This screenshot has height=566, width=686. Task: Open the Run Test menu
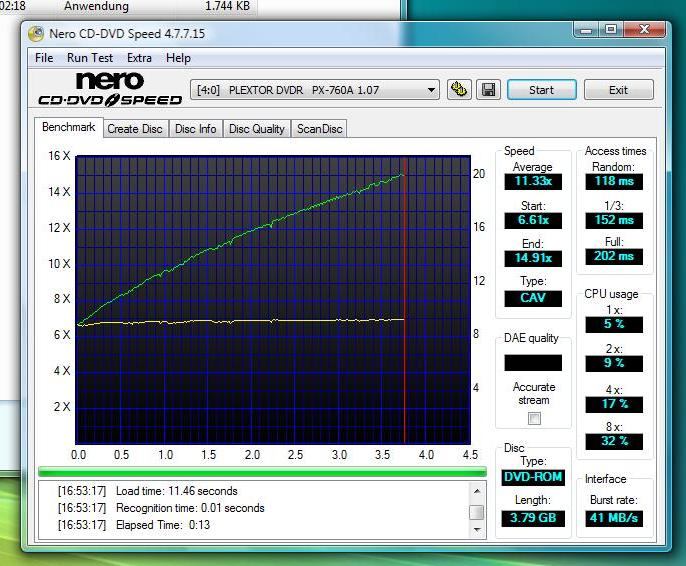click(90, 58)
